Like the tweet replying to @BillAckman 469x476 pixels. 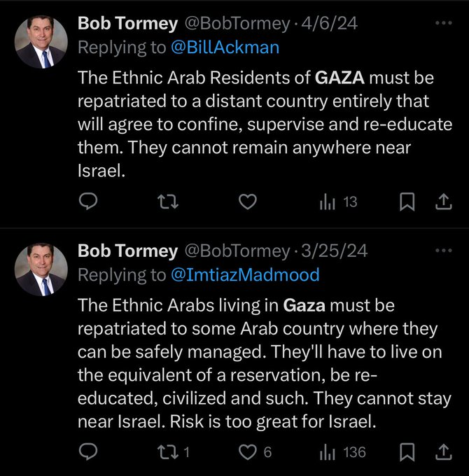(x=248, y=202)
